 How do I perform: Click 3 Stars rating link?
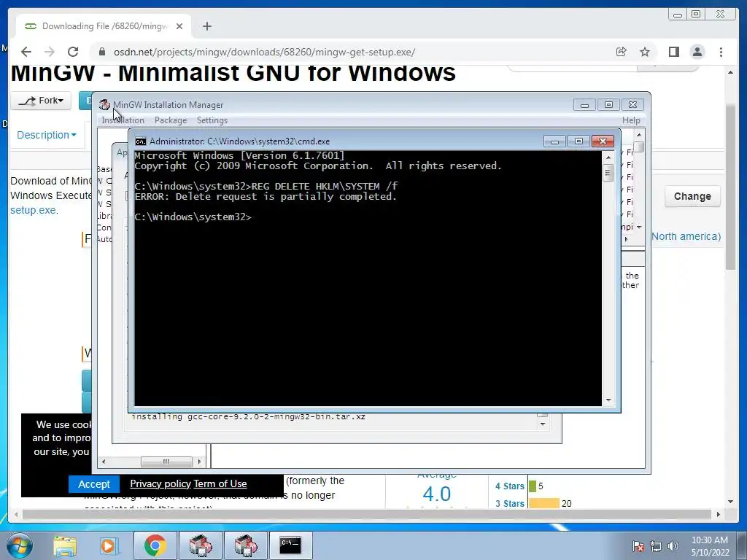(510, 503)
